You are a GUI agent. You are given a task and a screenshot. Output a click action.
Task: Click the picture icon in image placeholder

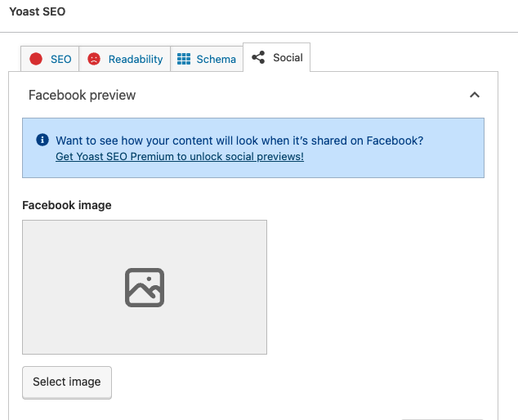[145, 288]
